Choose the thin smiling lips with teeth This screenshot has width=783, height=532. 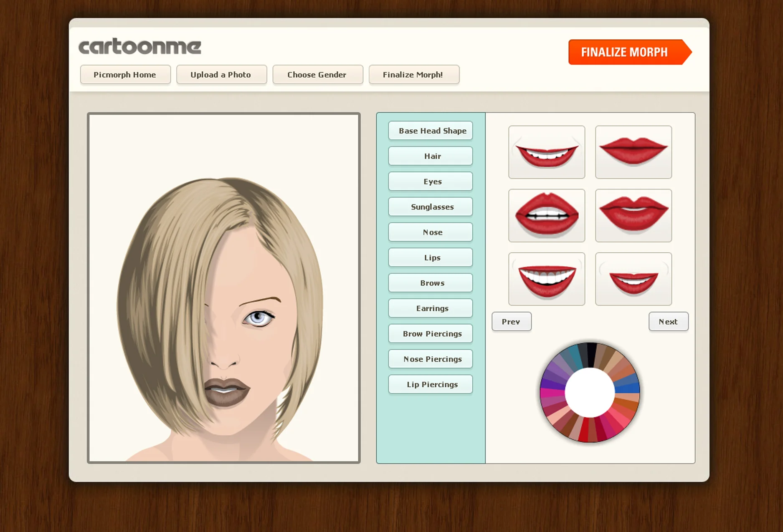pyautogui.click(x=547, y=152)
